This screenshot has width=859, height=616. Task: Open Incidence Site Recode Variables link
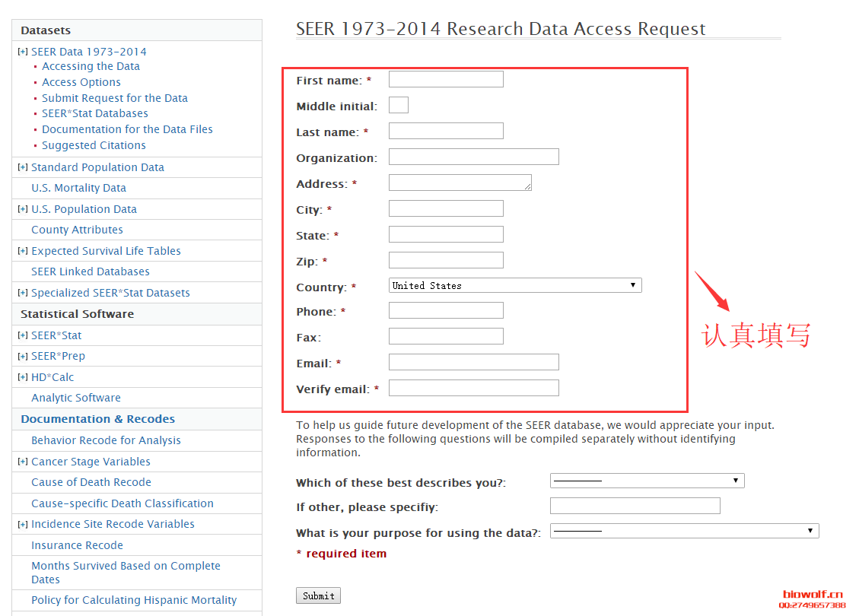[x=113, y=524]
